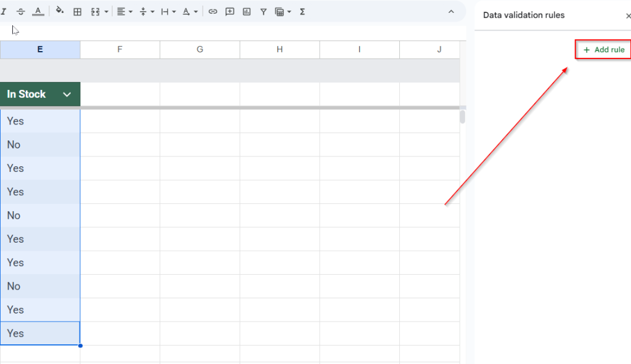Insert a comment
The width and height of the screenshot is (631, 364).
coord(229,11)
